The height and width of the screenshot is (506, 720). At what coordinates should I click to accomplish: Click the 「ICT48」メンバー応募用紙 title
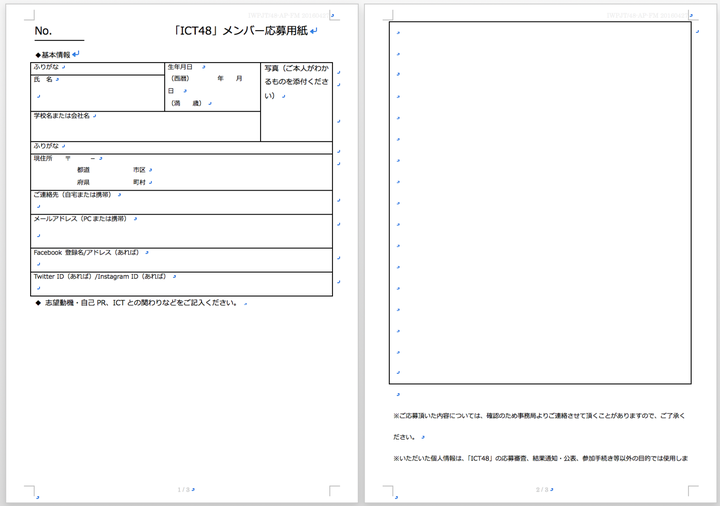point(243,31)
